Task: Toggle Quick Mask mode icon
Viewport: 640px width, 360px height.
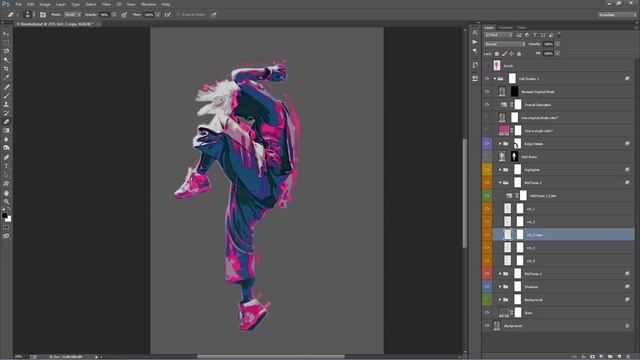Action: 6,227
